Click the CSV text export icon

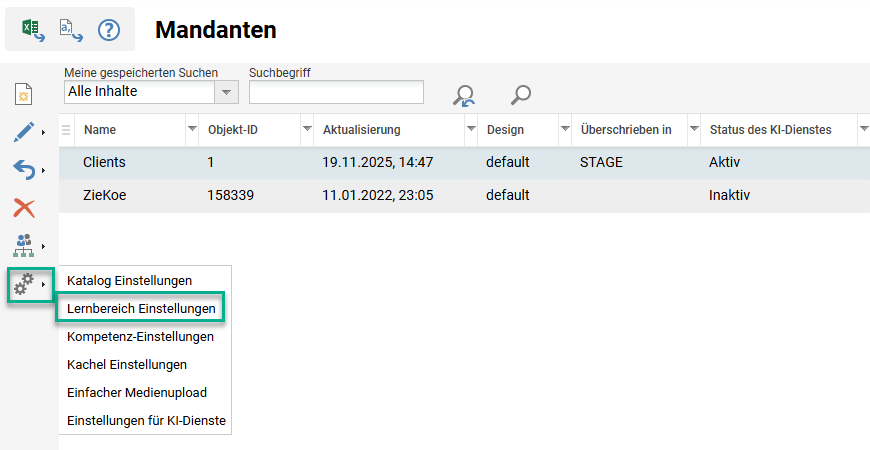(71, 29)
